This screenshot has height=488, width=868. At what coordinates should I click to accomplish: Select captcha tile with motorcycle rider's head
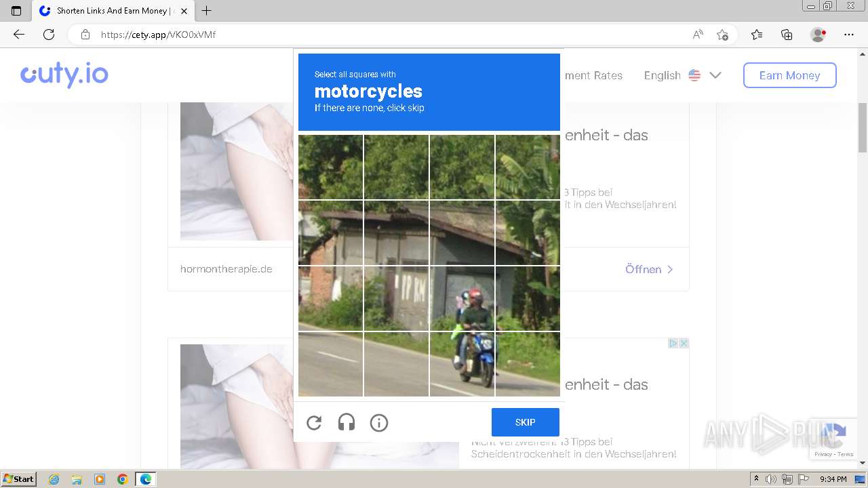[x=462, y=298]
